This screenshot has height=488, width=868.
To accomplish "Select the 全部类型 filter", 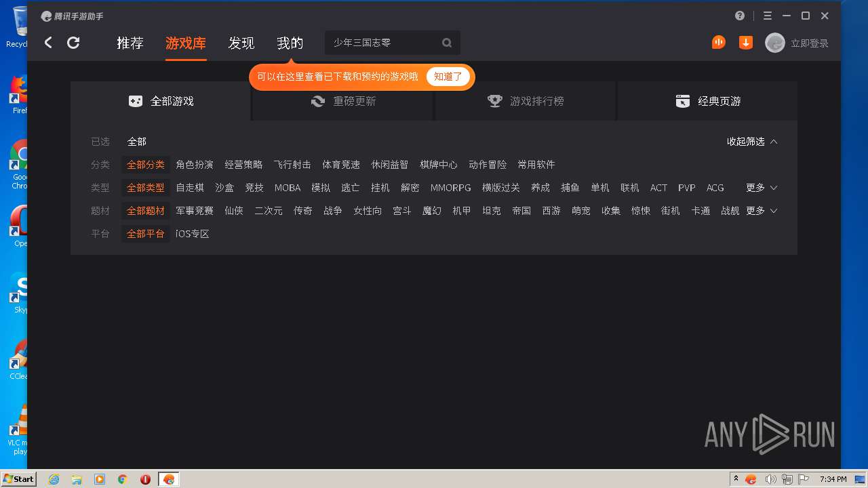I will tap(146, 188).
